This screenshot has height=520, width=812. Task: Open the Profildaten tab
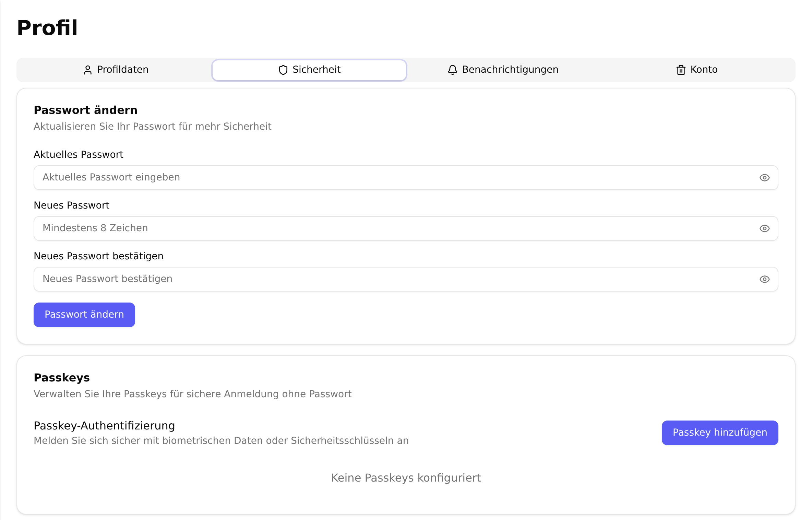pyautogui.click(x=116, y=70)
